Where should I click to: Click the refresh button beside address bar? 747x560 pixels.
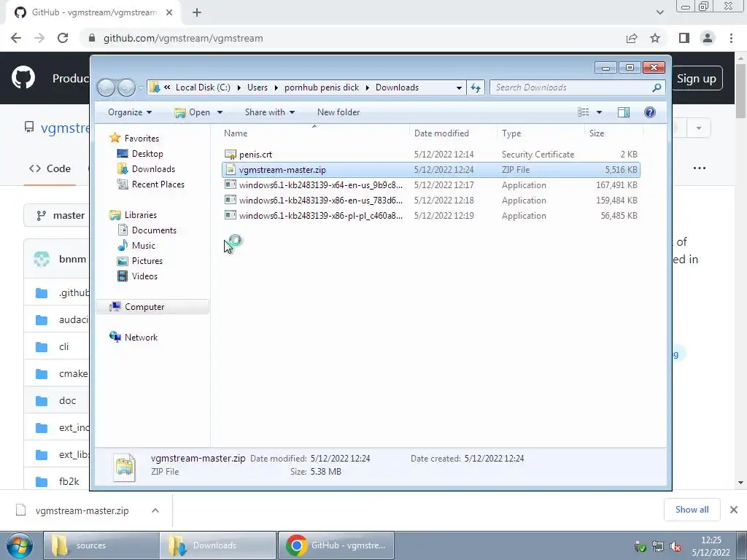tap(476, 87)
